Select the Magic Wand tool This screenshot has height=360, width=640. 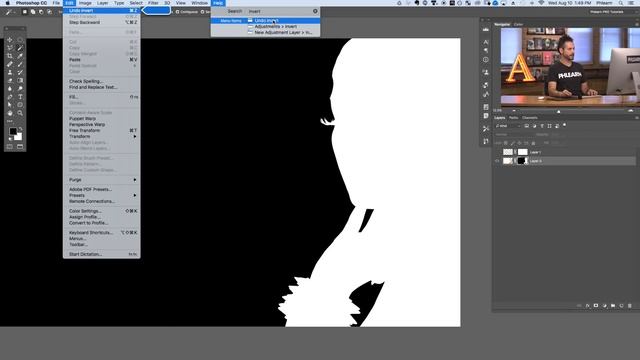(x=20, y=48)
